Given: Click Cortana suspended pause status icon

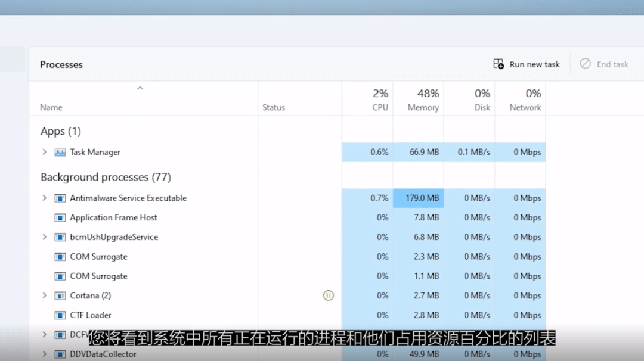Looking at the screenshot, I should (328, 295).
